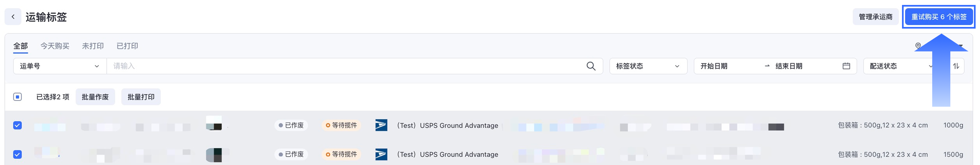Expand the 配送状态 filter dropdown
Screen dimensions: 980x165
click(898, 66)
